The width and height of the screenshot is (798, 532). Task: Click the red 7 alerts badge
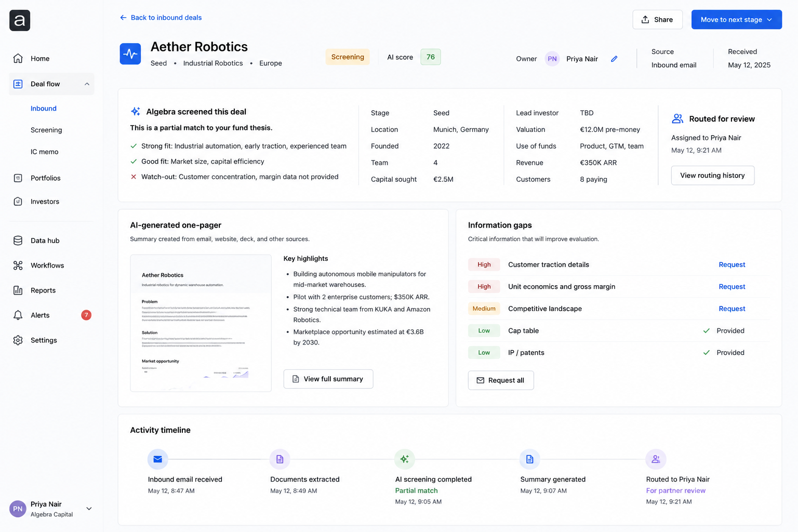(86, 315)
